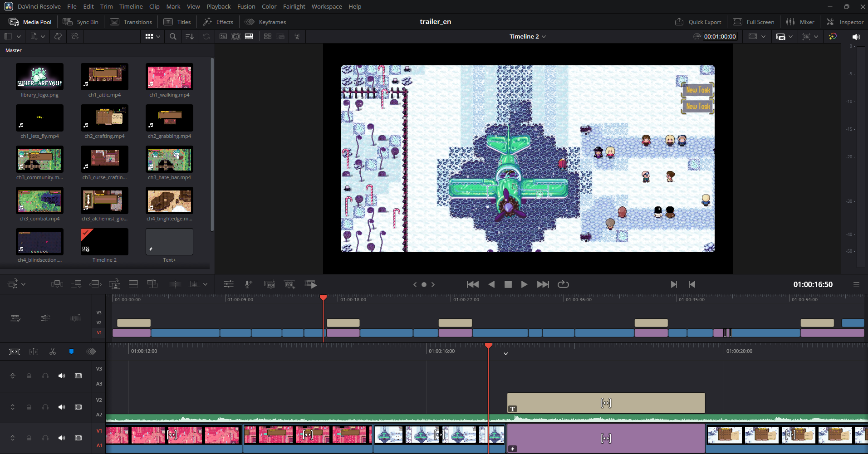Click the sync clips icon in media pool toolbar
Screen dimensions: 868x454
pos(58,36)
